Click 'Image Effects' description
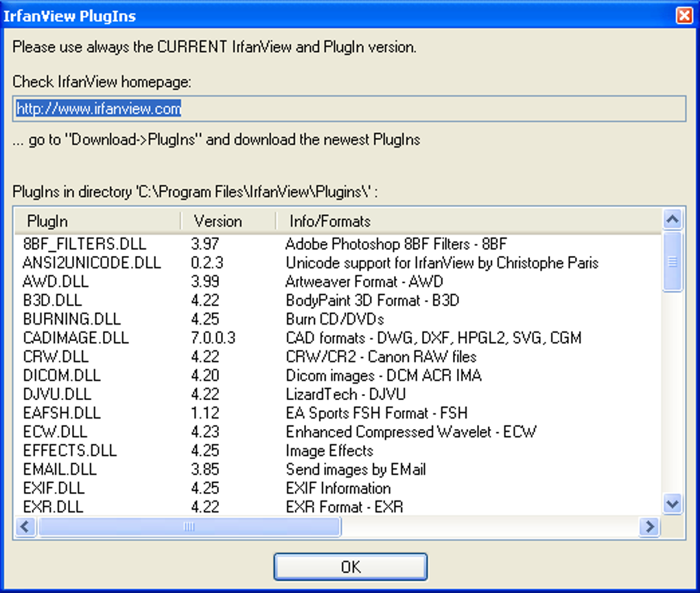Image resolution: width=700 pixels, height=593 pixels. coord(329,450)
